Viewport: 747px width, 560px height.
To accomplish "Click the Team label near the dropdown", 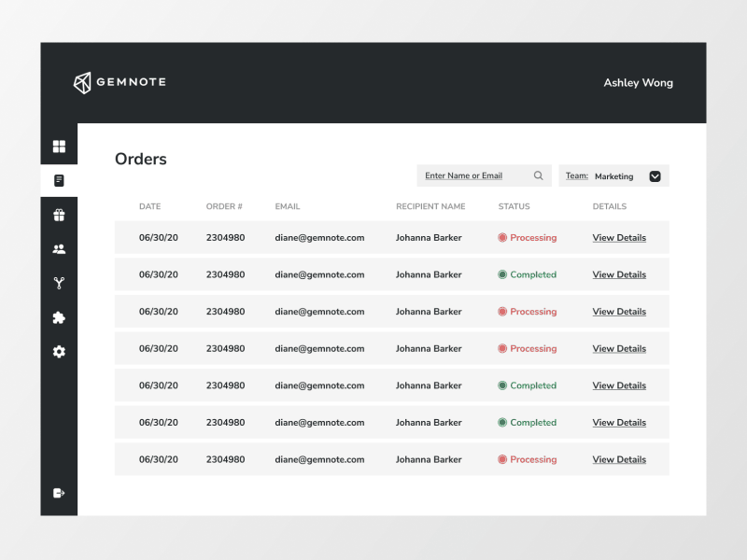I will [x=576, y=175].
